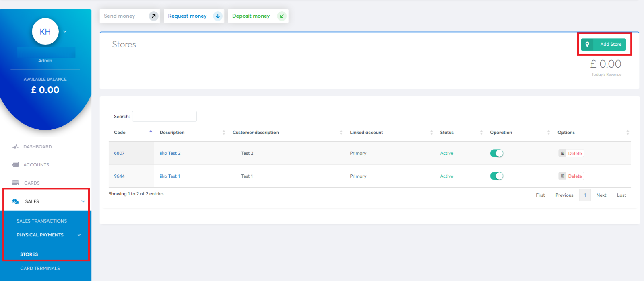
Task: Collapse the Physical Payments submenu chevron
Action: click(x=79, y=235)
